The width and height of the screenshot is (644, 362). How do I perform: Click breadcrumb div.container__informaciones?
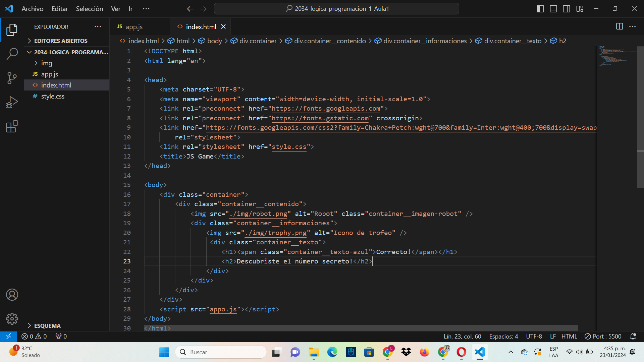click(x=421, y=41)
